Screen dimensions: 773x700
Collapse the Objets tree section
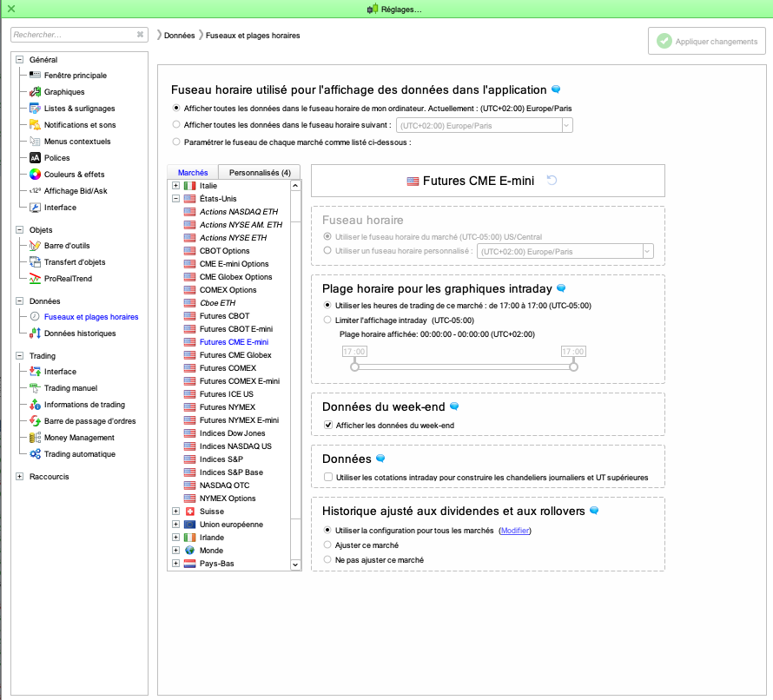click(x=20, y=229)
